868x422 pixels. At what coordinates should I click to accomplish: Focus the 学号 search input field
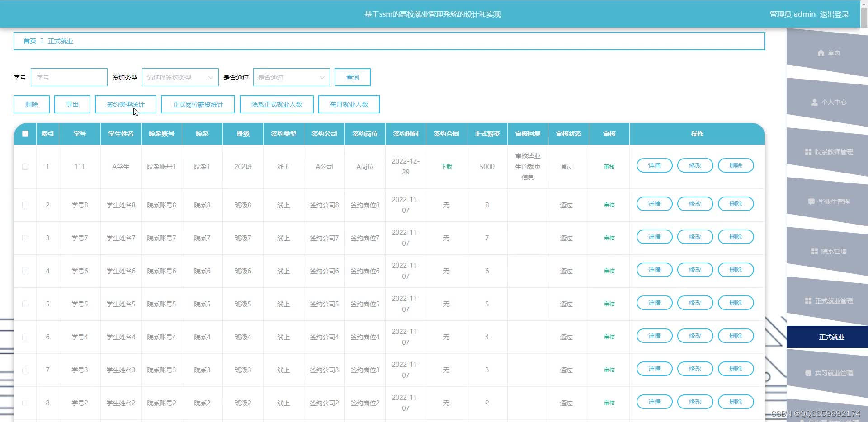(x=69, y=77)
